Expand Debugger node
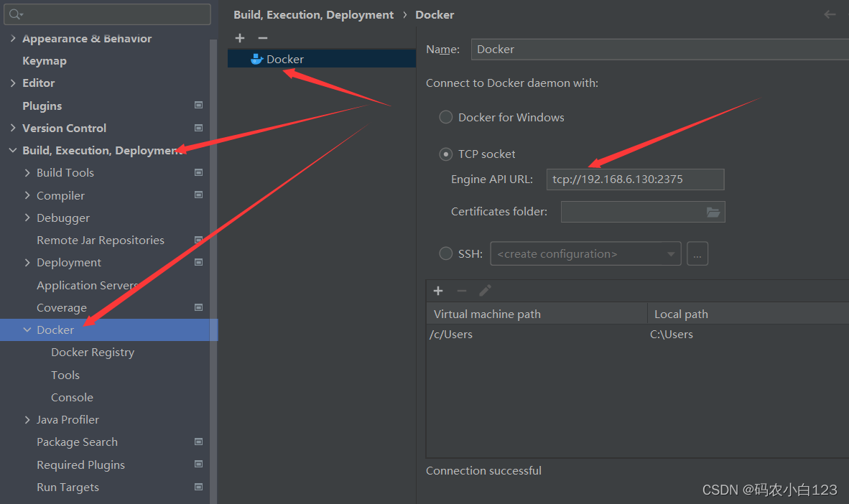Viewport: 849px width, 504px height. [x=27, y=218]
